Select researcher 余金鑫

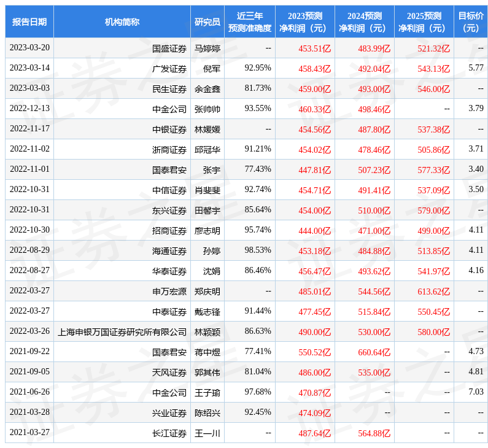coord(207,89)
